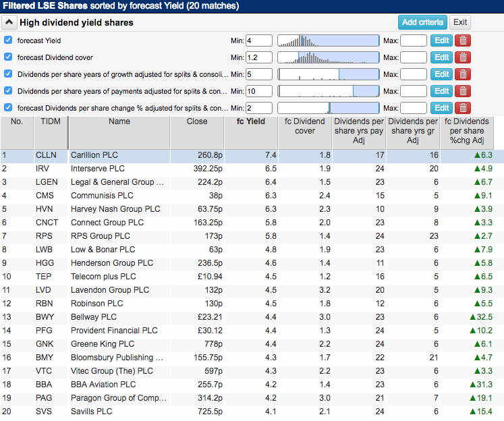Click the Exit button
The height and width of the screenshot is (421, 504).
pyautogui.click(x=460, y=22)
